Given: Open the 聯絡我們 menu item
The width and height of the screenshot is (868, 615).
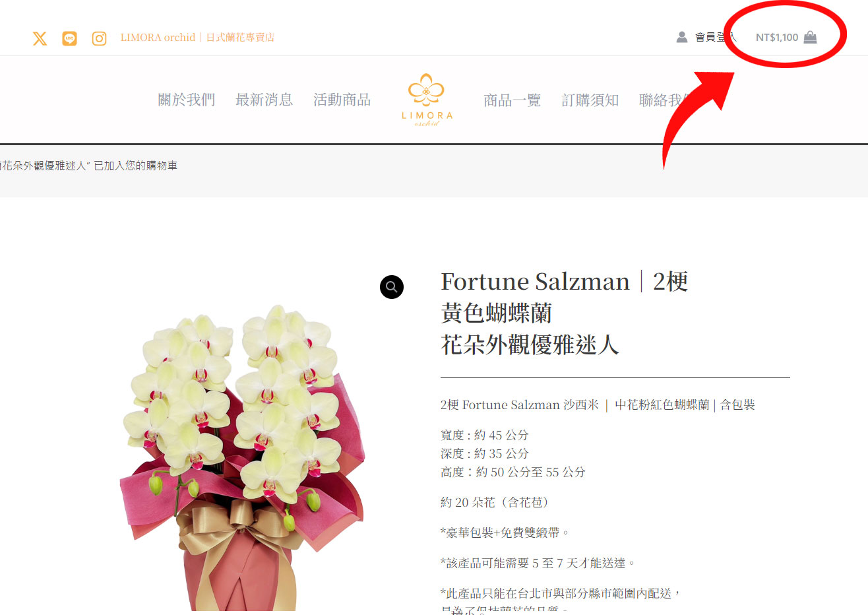Looking at the screenshot, I should point(665,100).
